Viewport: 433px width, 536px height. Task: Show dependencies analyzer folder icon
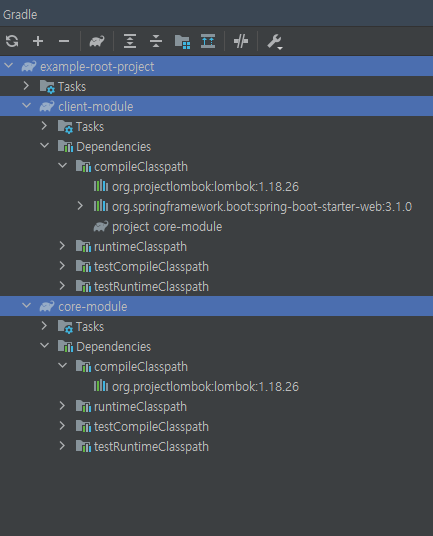182,42
